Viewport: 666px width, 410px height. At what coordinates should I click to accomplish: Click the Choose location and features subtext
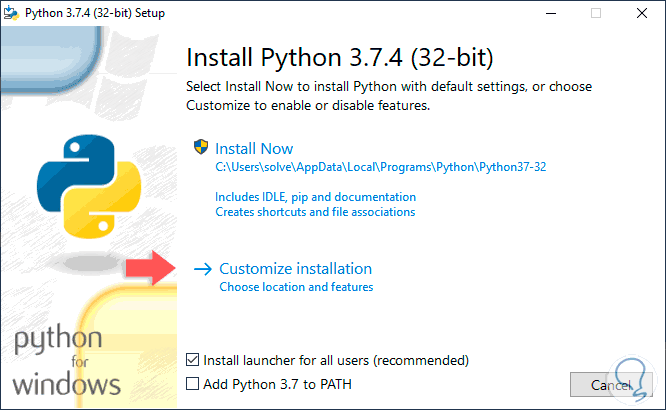click(x=296, y=288)
